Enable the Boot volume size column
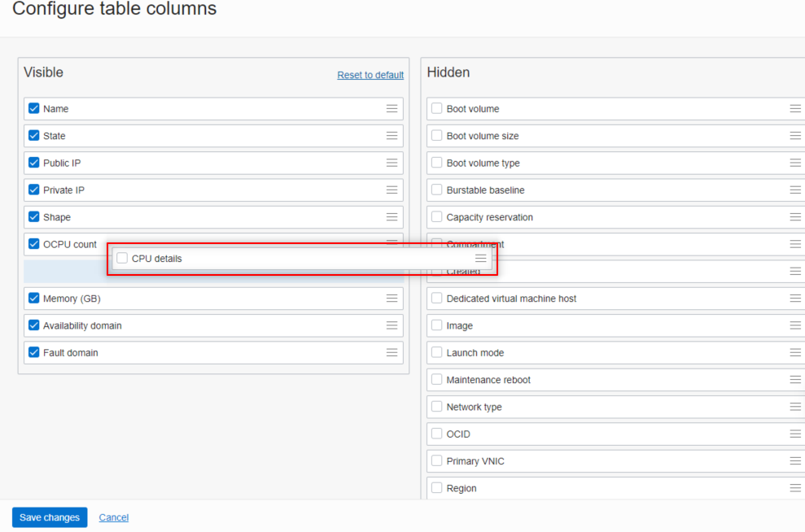The height and width of the screenshot is (532, 805). [x=436, y=136]
